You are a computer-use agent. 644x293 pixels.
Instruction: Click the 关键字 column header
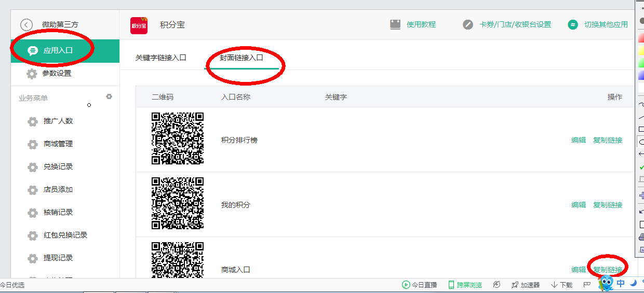click(336, 97)
